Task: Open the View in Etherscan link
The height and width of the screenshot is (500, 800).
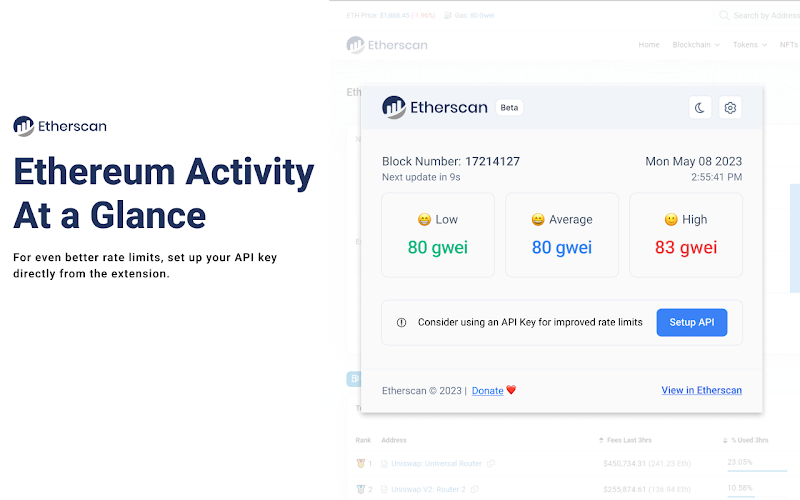Action: click(702, 390)
